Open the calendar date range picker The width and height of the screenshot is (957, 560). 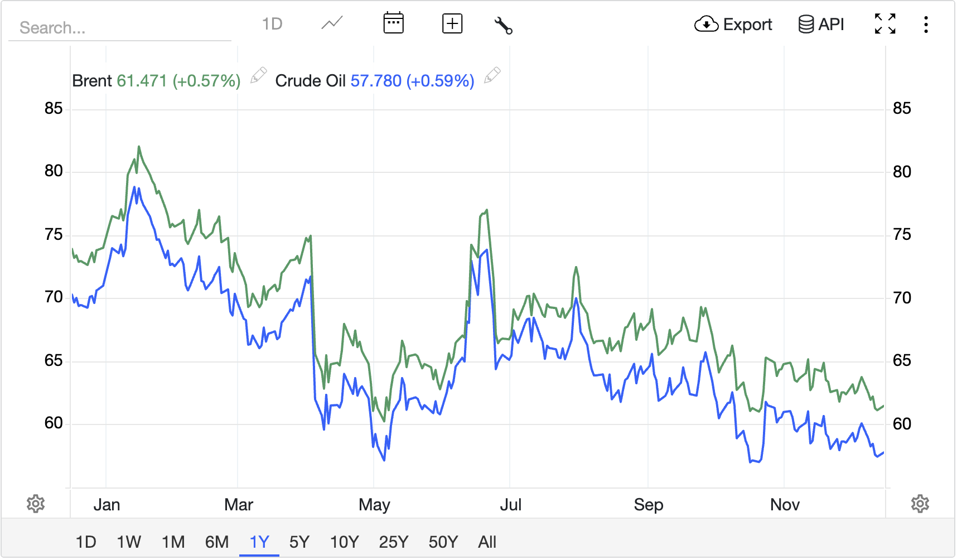click(x=393, y=22)
